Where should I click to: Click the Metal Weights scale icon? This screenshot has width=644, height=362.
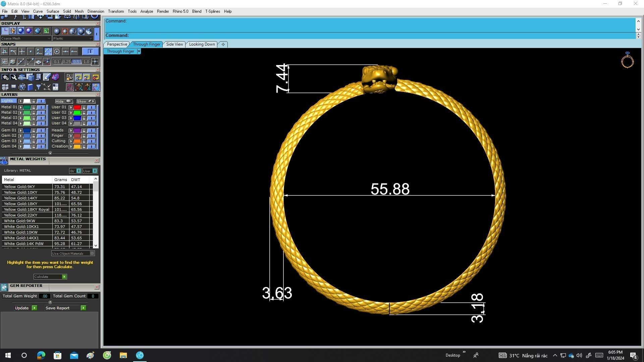click(4, 161)
